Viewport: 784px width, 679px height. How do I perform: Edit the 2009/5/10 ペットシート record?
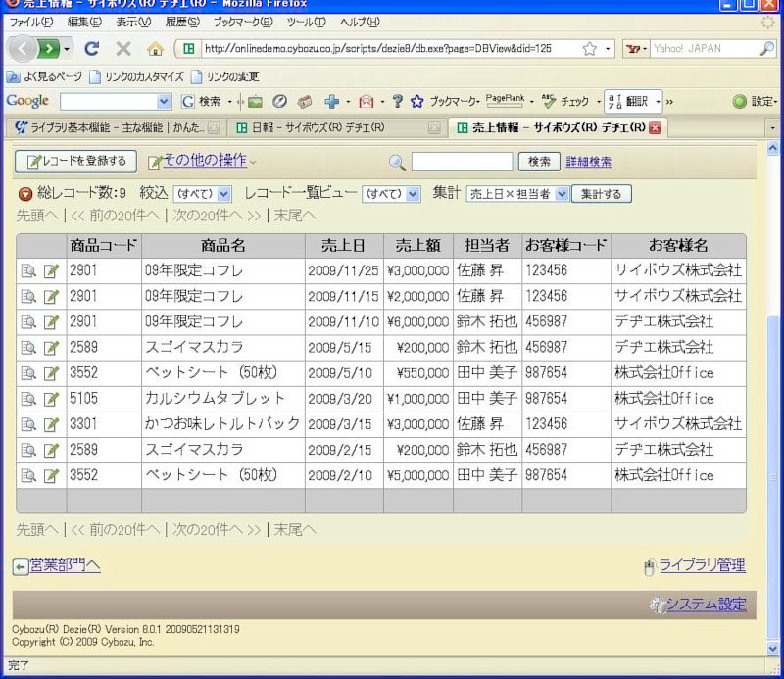pos(51,373)
